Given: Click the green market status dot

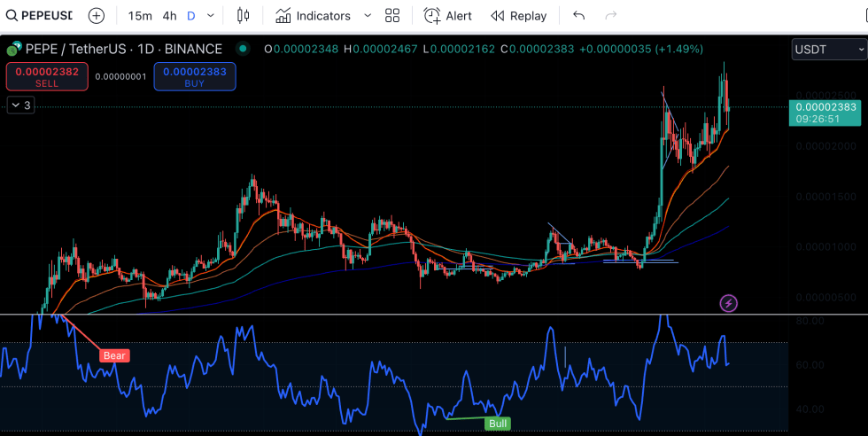Looking at the screenshot, I should pos(243,50).
